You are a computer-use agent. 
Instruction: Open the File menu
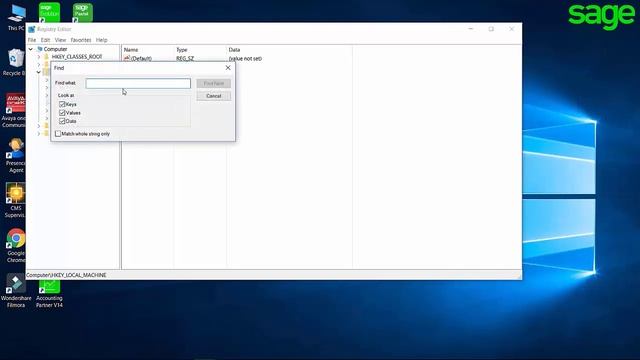[x=32, y=40]
